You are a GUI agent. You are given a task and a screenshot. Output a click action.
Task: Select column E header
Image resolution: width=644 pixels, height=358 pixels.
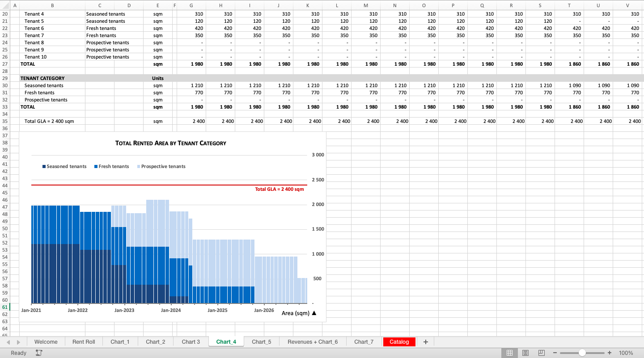(x=158, y=5)
